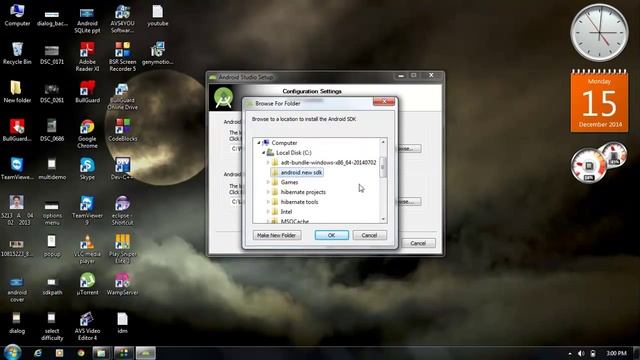Select BSR Screen Recorder 5 shortcut
Viewport: 640px width, 360px height.
point(122,57)
